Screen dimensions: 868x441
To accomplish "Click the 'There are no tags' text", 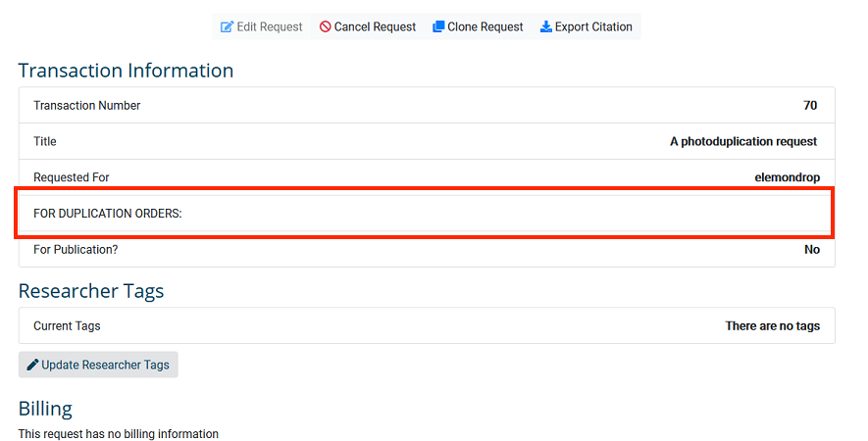I will 772,325.
